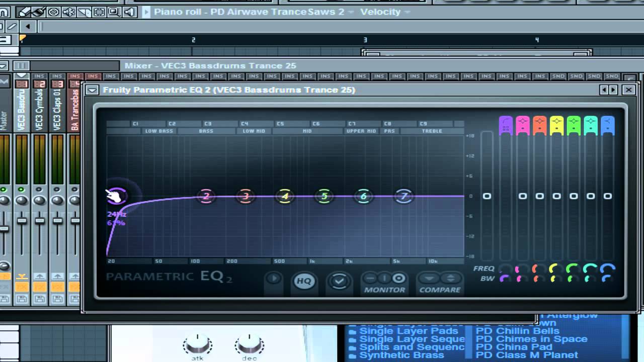The height and width of the screenshot is (362, 644).
Task: Click EQ band node 5 on the graph
Action: tap(325, 196)
